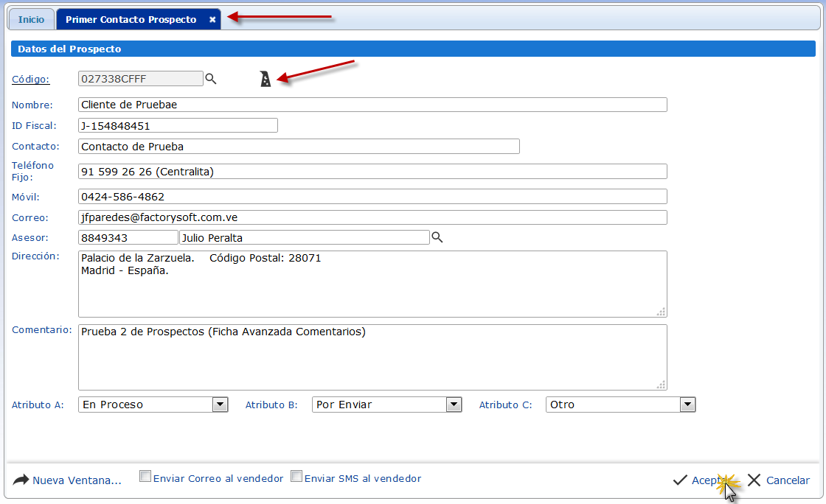The width and height of the screenshot is (826, 504).
Task: Click the Teléfono Fijo field
Action: [372, 172]
